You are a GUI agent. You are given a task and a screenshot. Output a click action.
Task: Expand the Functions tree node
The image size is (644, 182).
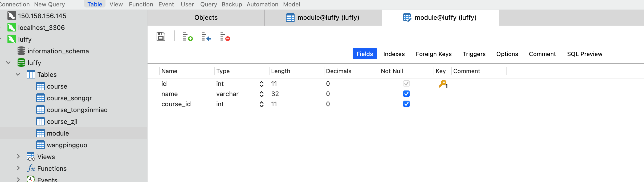tap(18, 168)
